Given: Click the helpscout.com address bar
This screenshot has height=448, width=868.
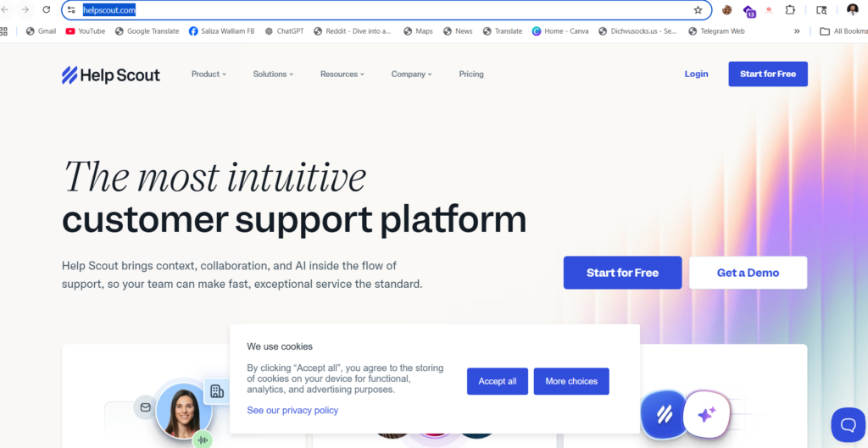Looking at the screenshot, I should click(382, 10).
